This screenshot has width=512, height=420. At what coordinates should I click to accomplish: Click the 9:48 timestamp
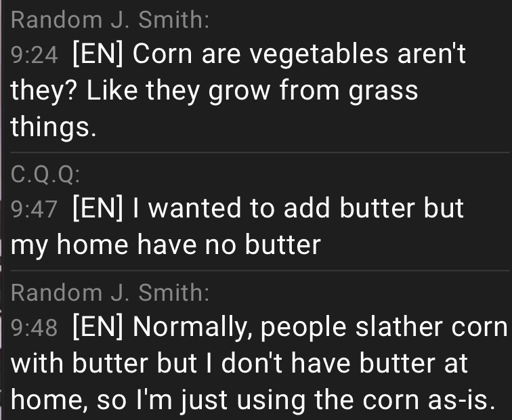pos(35,328)
